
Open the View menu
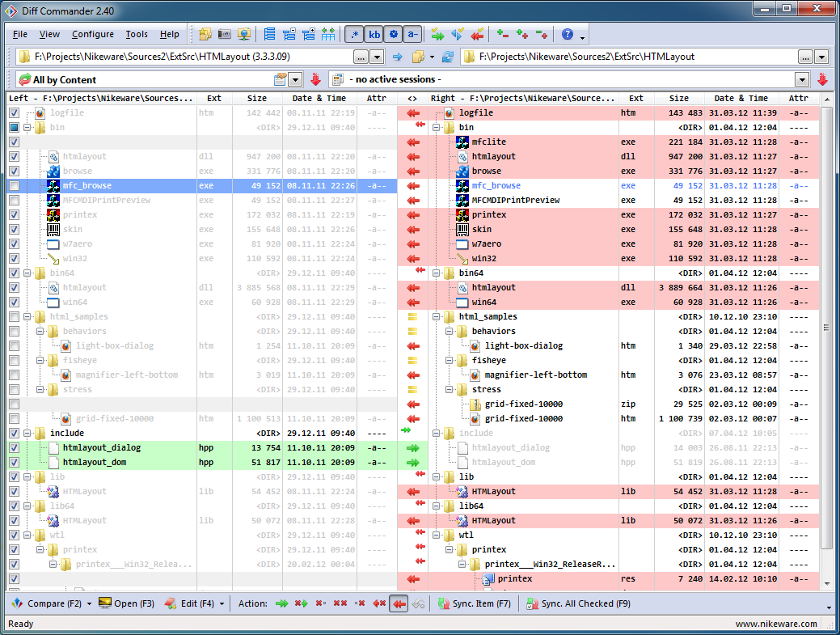[x=49, y=34]
